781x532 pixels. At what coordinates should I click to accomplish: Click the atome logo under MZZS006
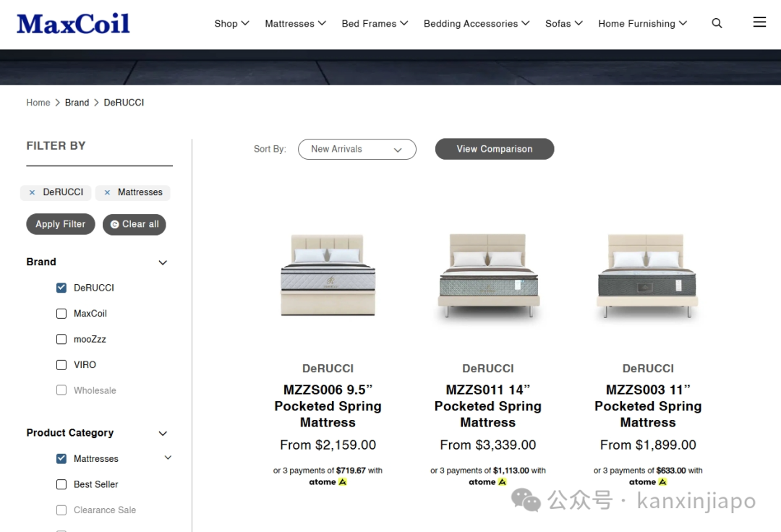pyautogui.click(x=328, y=481)
